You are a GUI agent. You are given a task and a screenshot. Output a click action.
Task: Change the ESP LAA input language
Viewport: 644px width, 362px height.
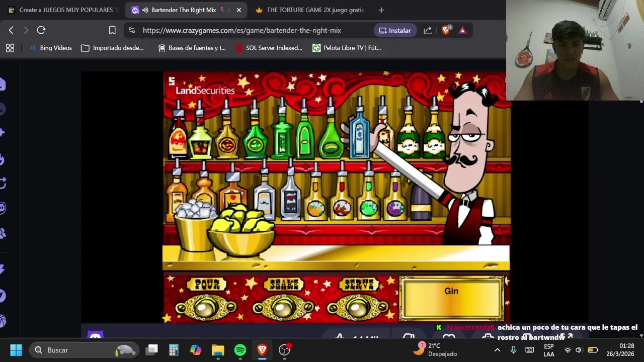548,350
